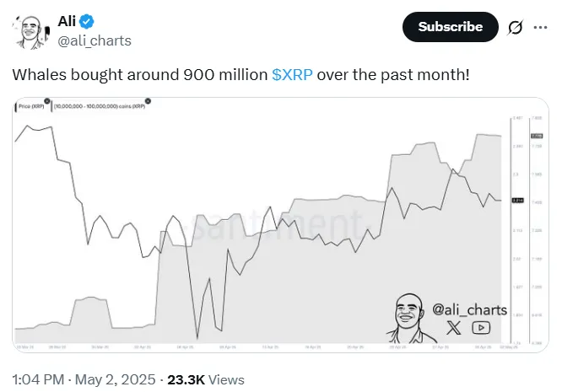
Task: Open the $XRP cashtag link
Action: point(292,75)
